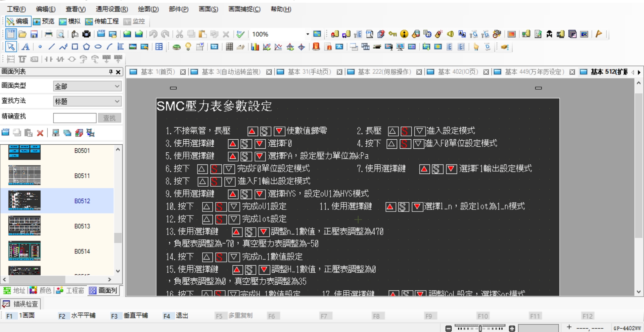Place a data display part '12' icon
The height and width of the screenshot is (332, 644).
pos(215,47)
